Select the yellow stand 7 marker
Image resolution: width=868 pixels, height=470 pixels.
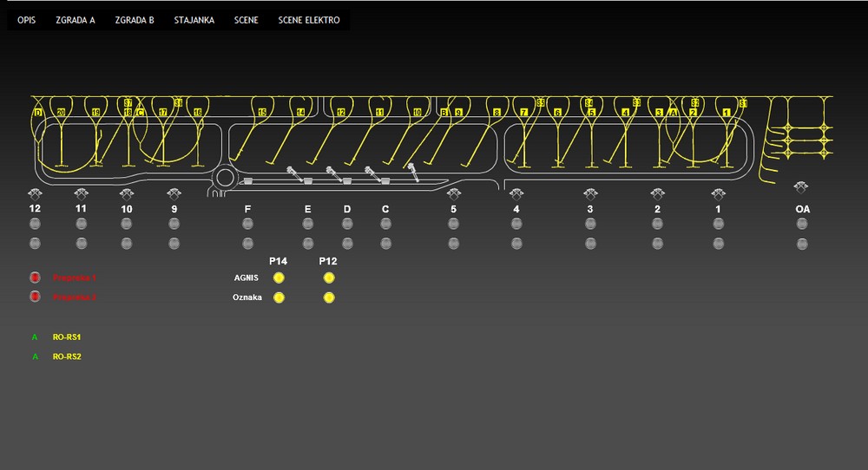click(x=523, y=113)
